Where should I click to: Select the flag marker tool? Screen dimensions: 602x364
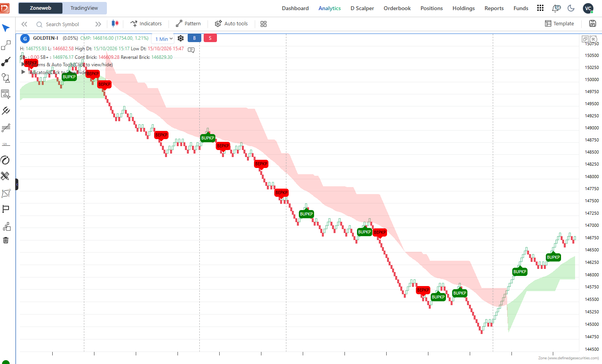coord(6,209)
